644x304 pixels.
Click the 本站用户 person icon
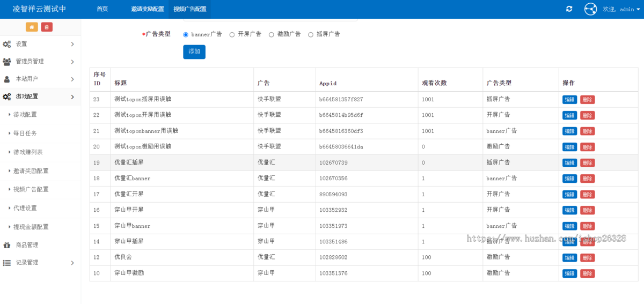pyautogui.click(x=7, y=79)
